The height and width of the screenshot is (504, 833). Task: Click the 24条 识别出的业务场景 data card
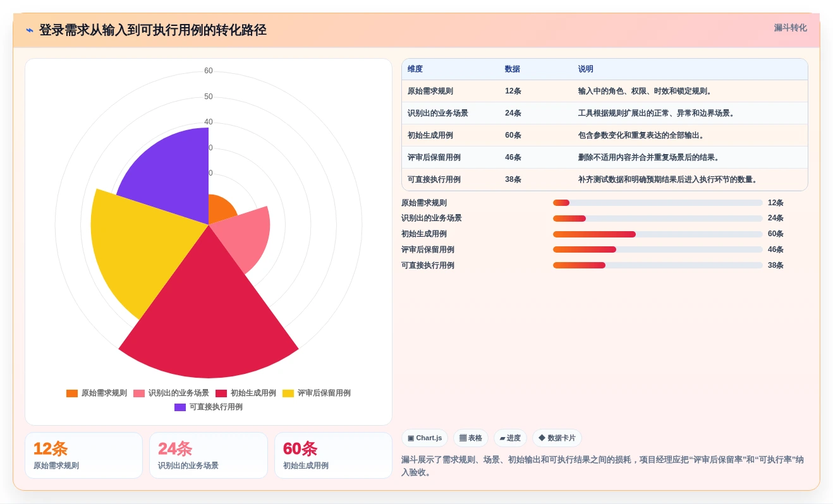(209, 455)
